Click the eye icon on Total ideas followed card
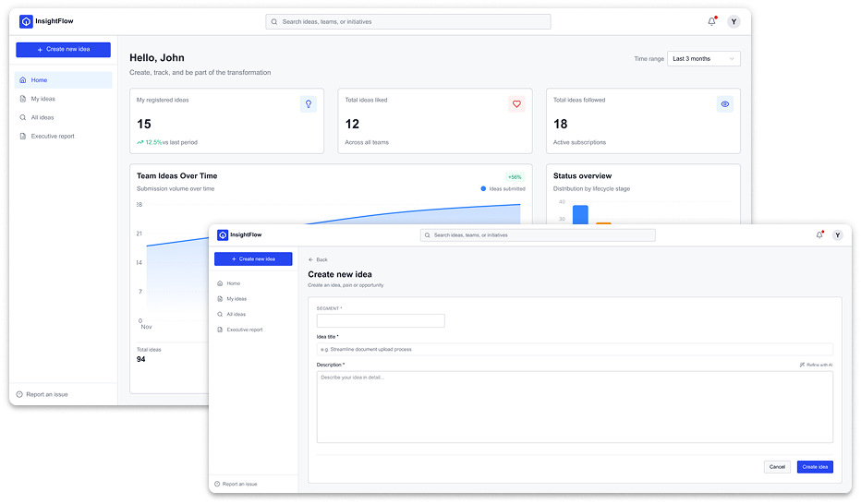This screenshot has height=504, width=861. pos(725,103)
